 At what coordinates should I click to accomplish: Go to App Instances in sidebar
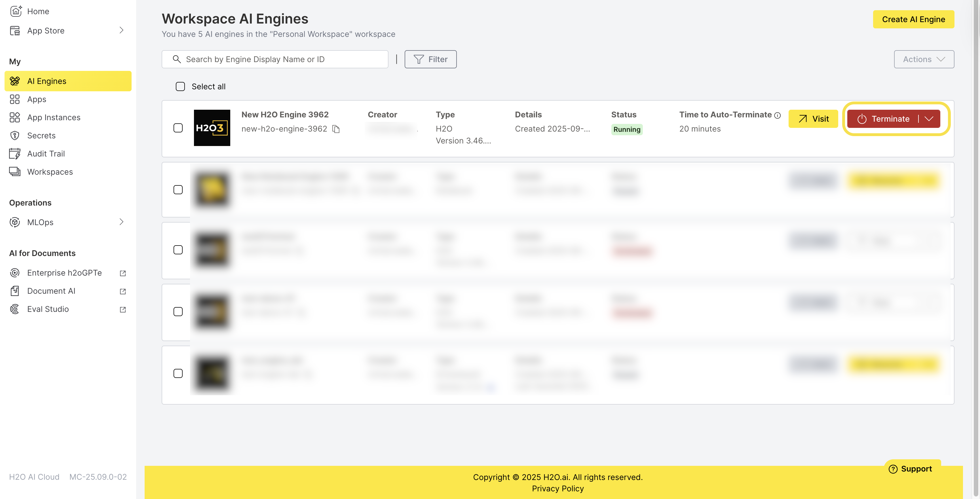tap(54, 118)
